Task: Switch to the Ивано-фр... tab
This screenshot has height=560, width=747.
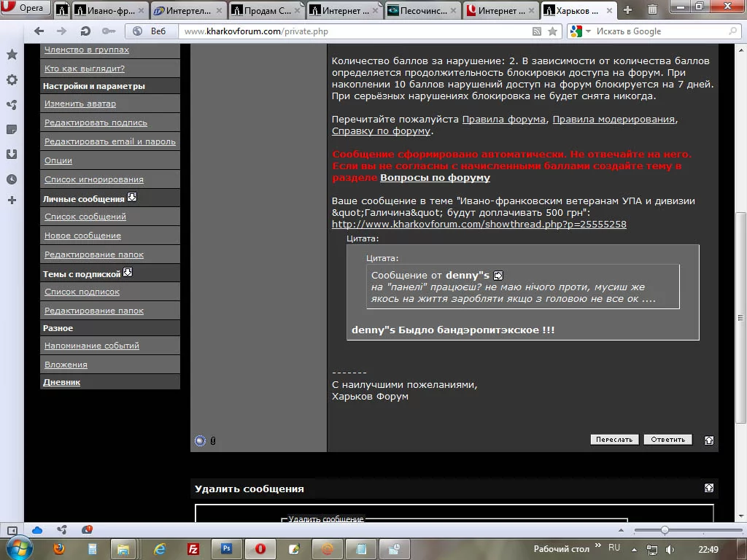Action: click(110, 10)
